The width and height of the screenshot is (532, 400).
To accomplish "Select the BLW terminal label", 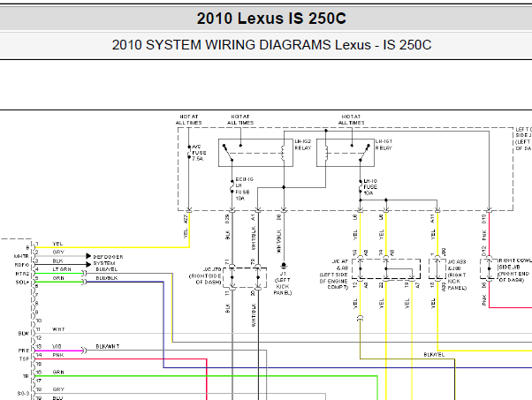I will (x=23, y=334).
